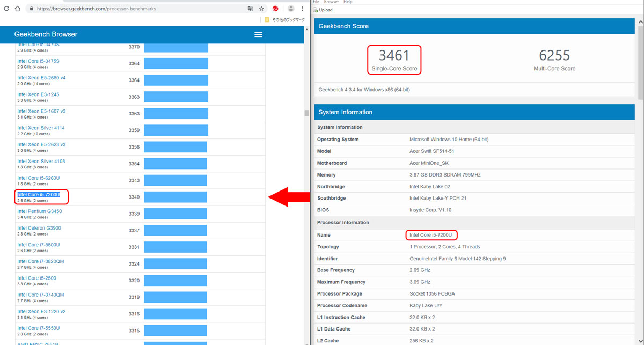644x345 pixels.
Task: Click the L2 Cache value 256 KB x 2
Action: pyautogui.click(x=422, y=341)
